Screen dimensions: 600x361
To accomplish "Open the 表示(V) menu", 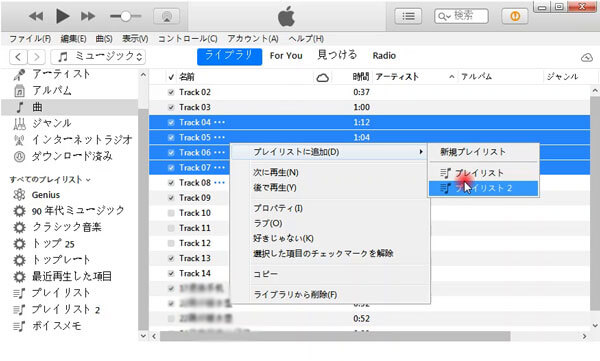I will pos(135,39).
